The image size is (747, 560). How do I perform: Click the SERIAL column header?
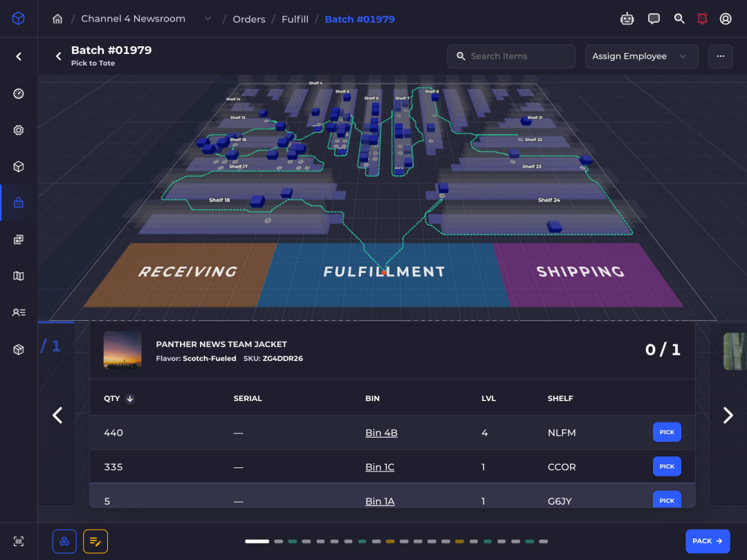pyautogui.click(x=248, y=399)
